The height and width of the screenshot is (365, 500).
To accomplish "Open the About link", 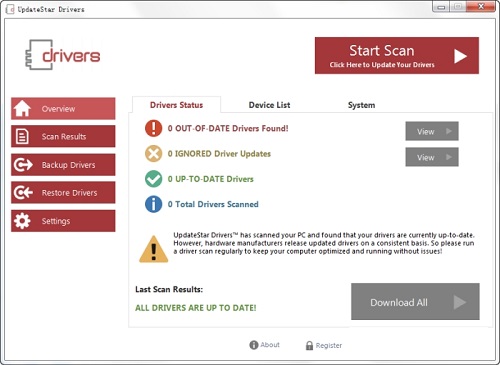I will coord(264,345).
